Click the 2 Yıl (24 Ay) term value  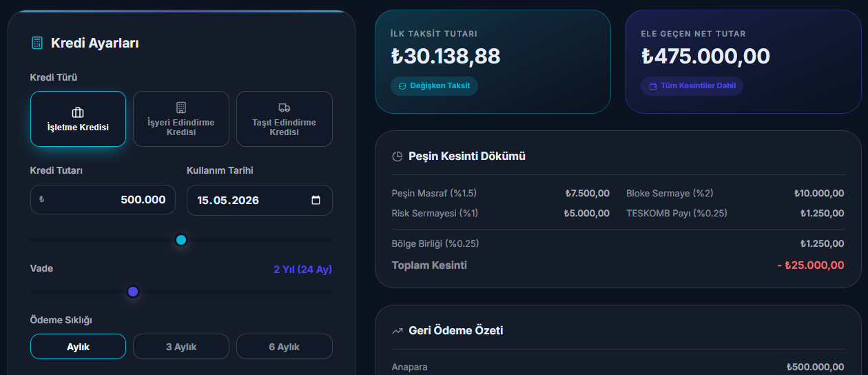302,269
